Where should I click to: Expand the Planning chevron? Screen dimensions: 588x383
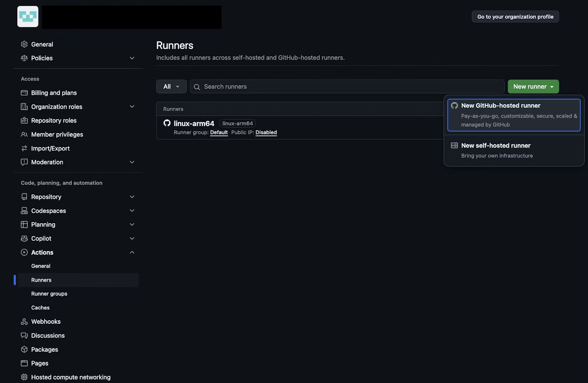132,224
